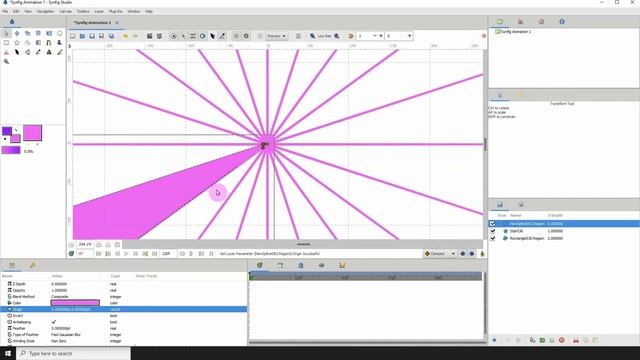The width and height of the screenshot is (640, 360).
Task: Seek to the beginning of the animation
Action: (98, 253)
